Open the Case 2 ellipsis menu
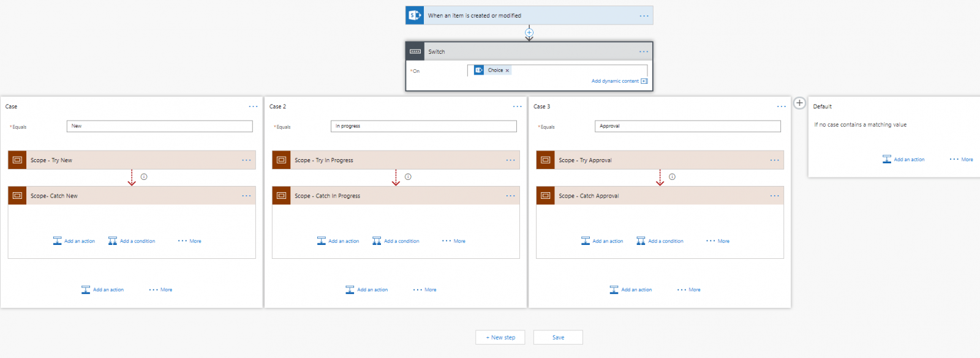The width and height of the screenshot is (980, 358). tap(518, 106)
